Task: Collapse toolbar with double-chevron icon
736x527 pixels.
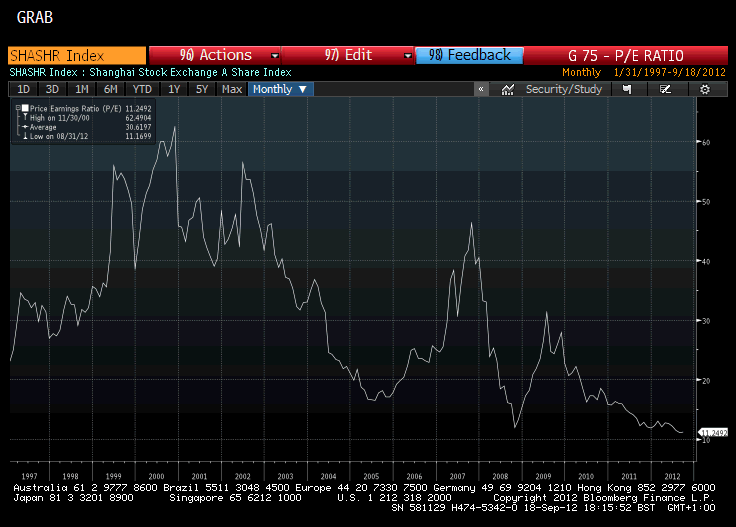Action: (481, 89)
